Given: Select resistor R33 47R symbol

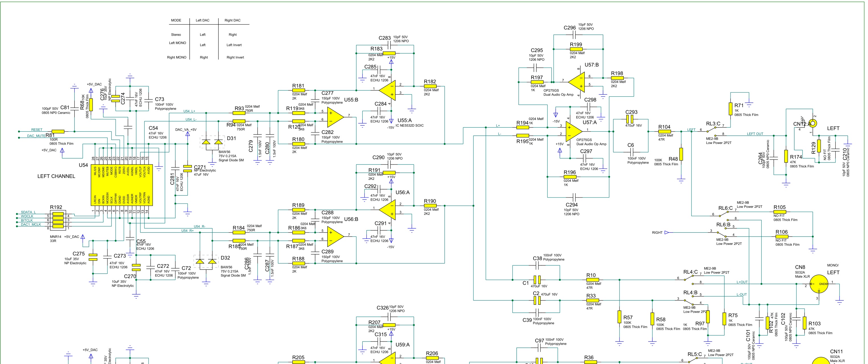Looking at the screenshot, I should tap(592, 300).
